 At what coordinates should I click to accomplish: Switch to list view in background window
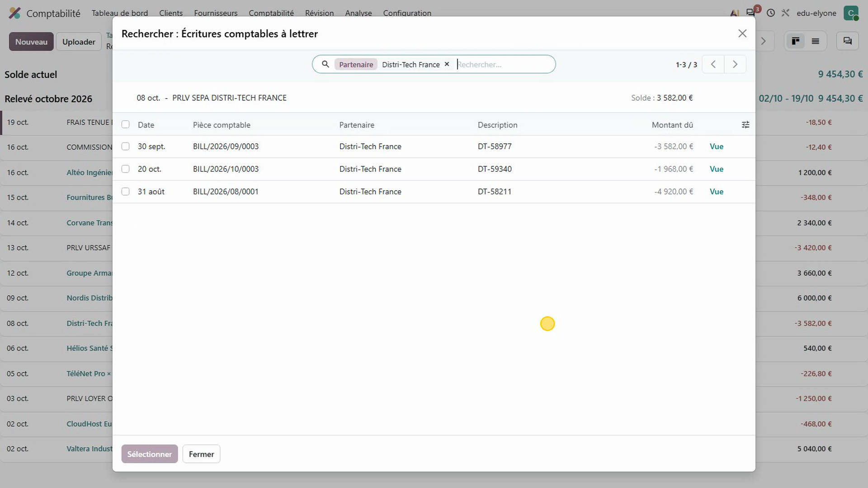pos(816,41)
